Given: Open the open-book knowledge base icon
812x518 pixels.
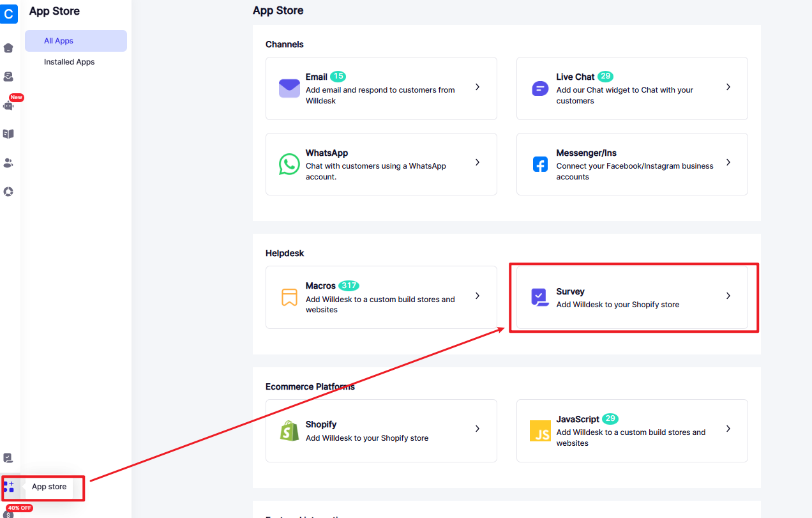Looking at the screenshot, I should pos(8,134).
